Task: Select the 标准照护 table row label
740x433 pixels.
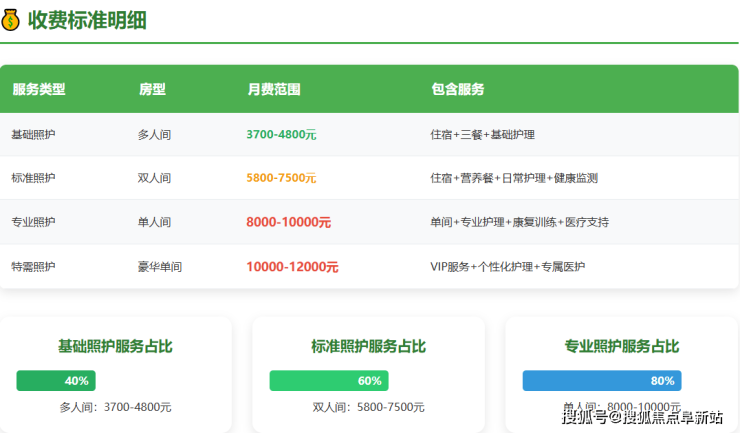Action: click(33, 178)
